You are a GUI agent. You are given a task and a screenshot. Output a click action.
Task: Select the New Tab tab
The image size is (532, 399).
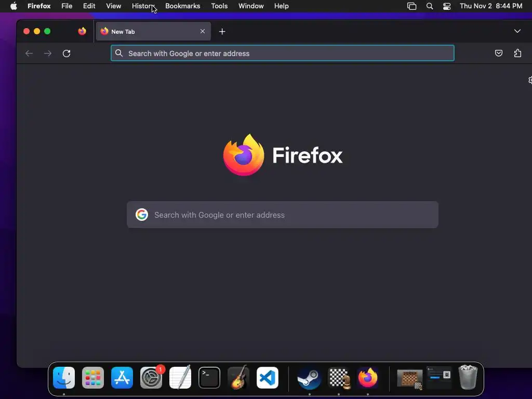(x=153, y=31)
